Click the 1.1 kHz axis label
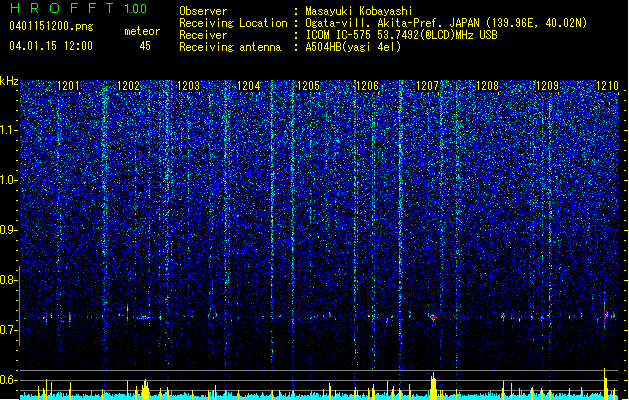This screenshot has width=629, height=400. pos(9,130)
